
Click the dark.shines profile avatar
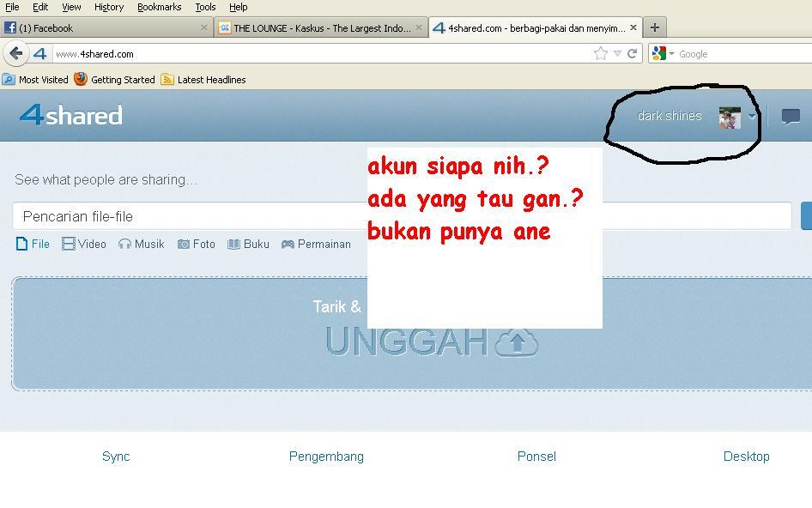(x=730, y=118)
